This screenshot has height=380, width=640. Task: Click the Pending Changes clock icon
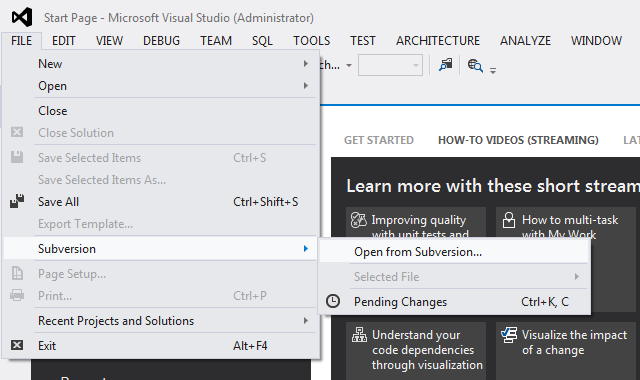[333, 301]
